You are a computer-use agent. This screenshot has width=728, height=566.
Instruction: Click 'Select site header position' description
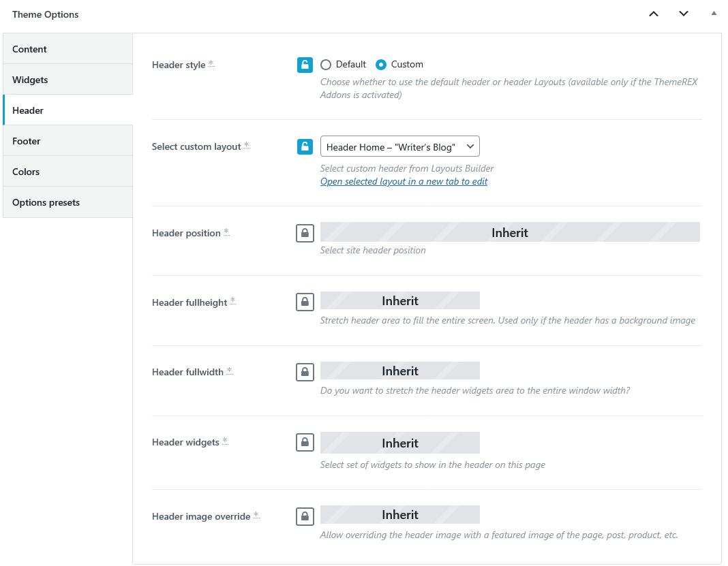(373, 250)
